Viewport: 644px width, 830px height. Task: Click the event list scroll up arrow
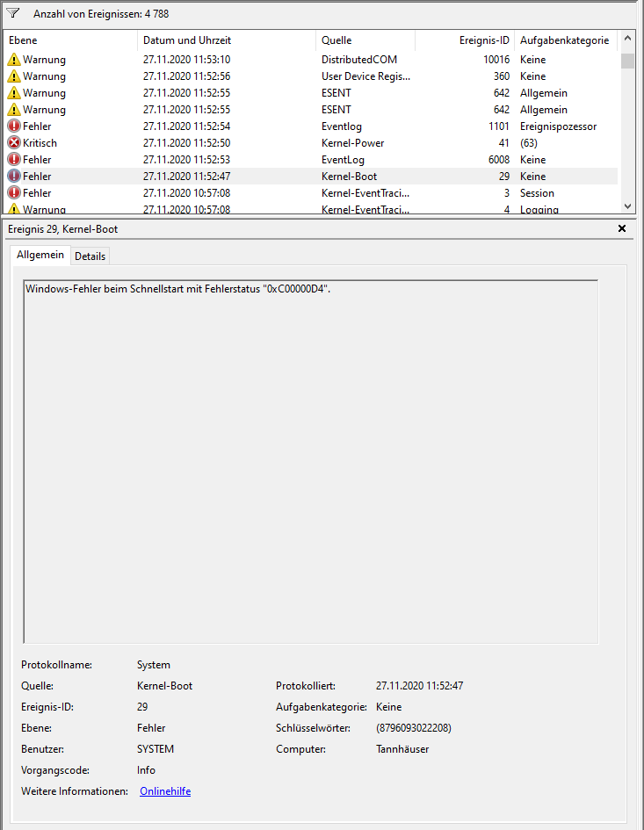pyautogui.click(x=627, y=38)
